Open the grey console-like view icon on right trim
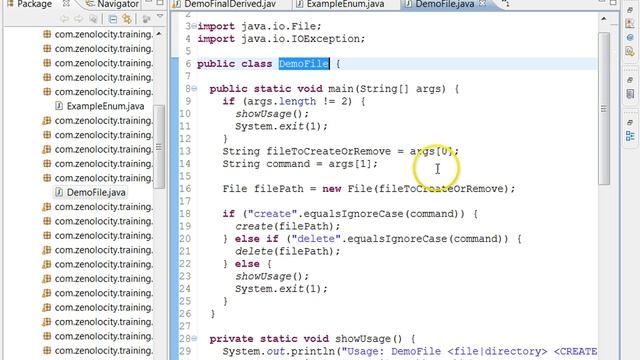 coord(630,94)
